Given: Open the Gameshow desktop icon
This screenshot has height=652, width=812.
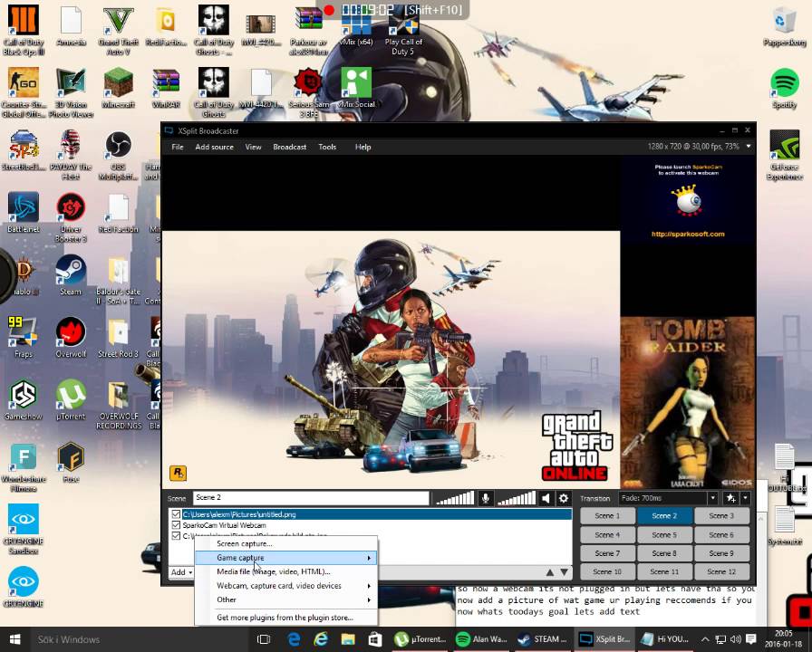Looking at the screenshot, I should (23, 400).
